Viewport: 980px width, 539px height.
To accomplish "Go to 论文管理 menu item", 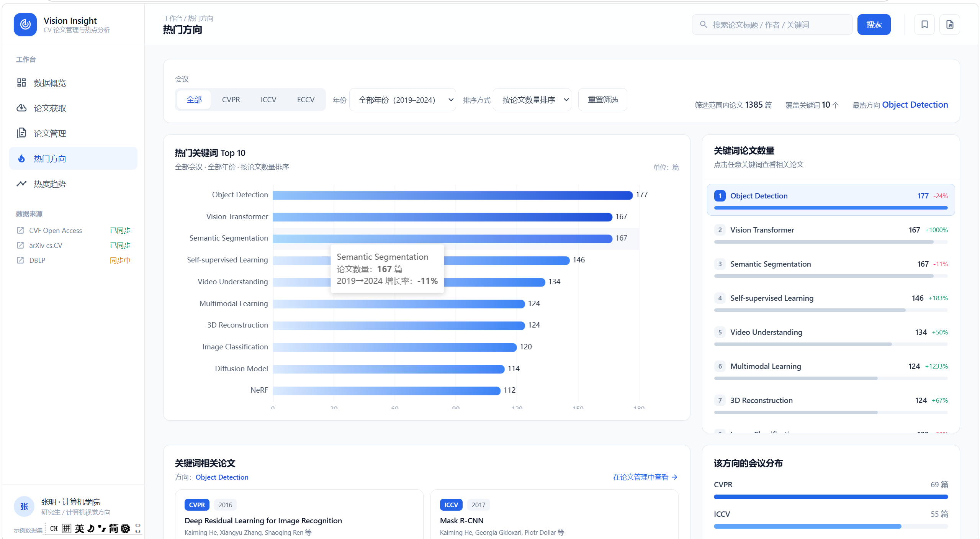I will pyautogui.click(x=73, y=133).
